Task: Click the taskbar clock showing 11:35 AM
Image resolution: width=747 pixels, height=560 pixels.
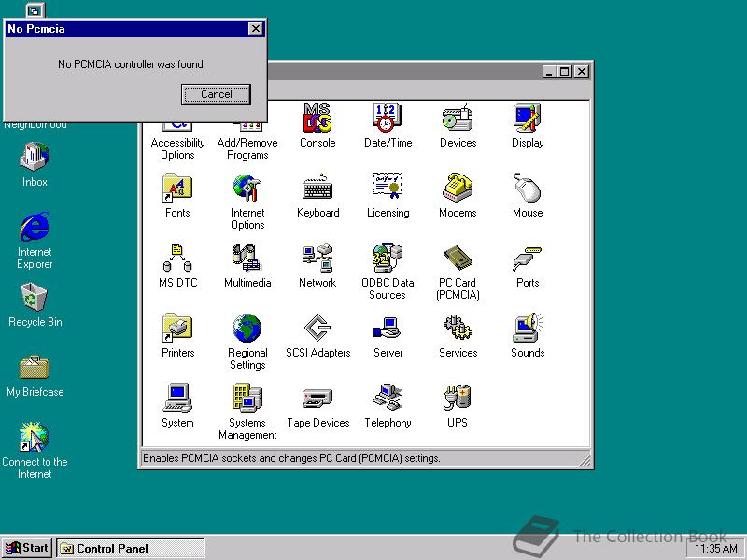Action: coord(715,549)
